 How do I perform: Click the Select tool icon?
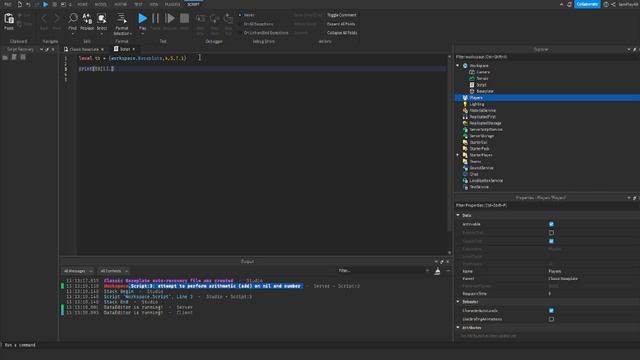pos(102,18)
